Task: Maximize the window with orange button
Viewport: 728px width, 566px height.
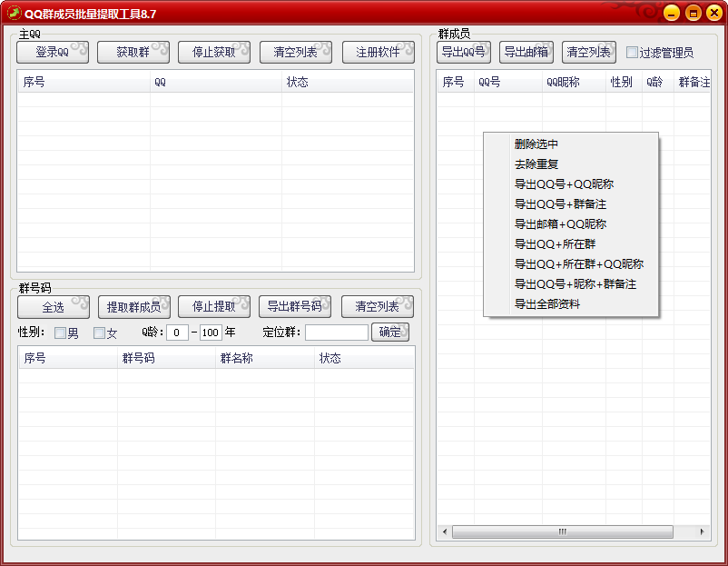Action: click(x=694, y=13)
